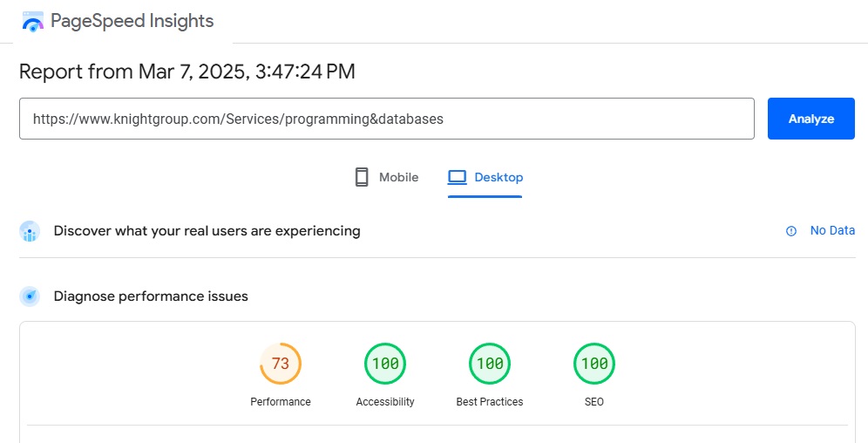The image size is (868, 443).
Task: Click the Diagnose performance issues icon
Action: click(30, 296)
